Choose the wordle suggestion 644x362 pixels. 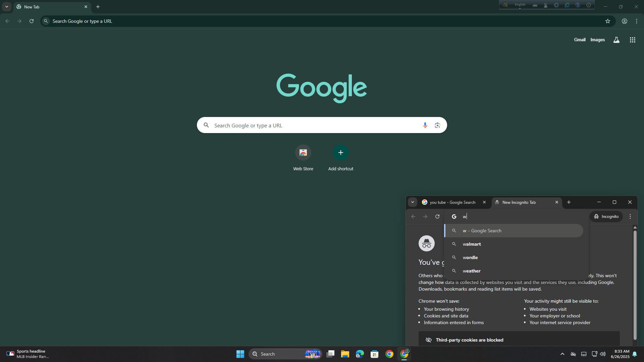click(514, 257)
